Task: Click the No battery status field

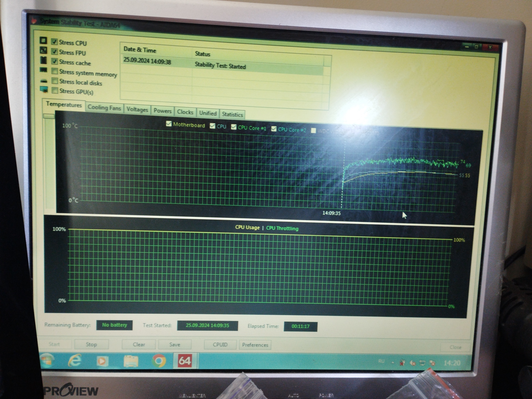Action: [114, 325]
